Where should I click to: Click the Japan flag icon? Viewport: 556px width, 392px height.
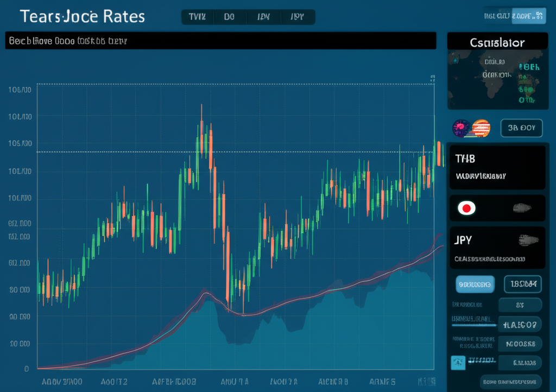click(x=466, y=208)
